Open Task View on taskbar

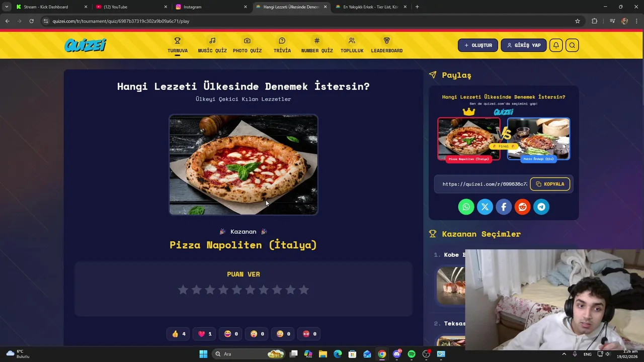(294, 354)
